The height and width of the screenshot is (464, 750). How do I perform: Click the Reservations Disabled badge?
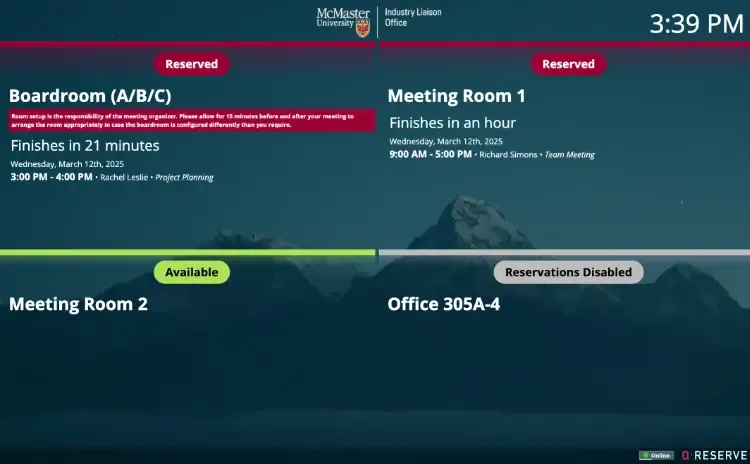(x=568, y=272)
